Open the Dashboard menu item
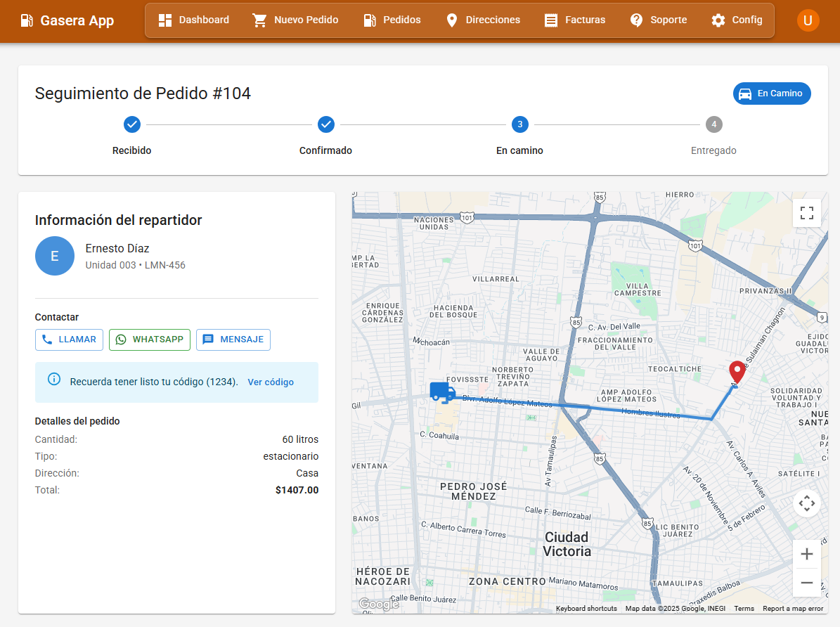840x627 pixels. [194, 20]
